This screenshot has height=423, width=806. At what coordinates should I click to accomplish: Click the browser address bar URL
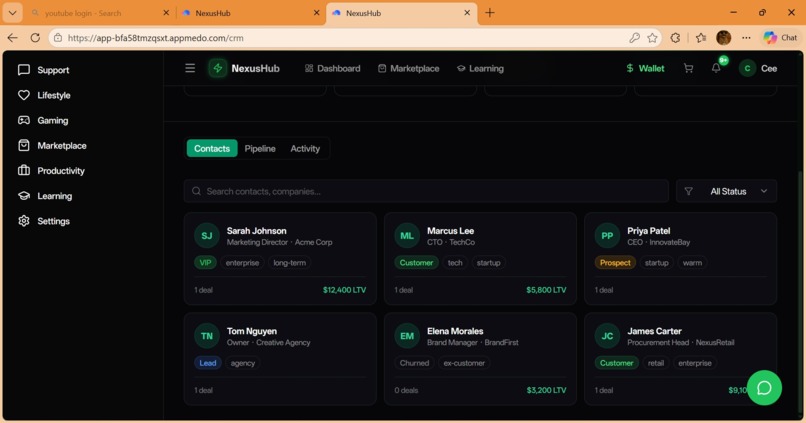(x=156, y=38)
